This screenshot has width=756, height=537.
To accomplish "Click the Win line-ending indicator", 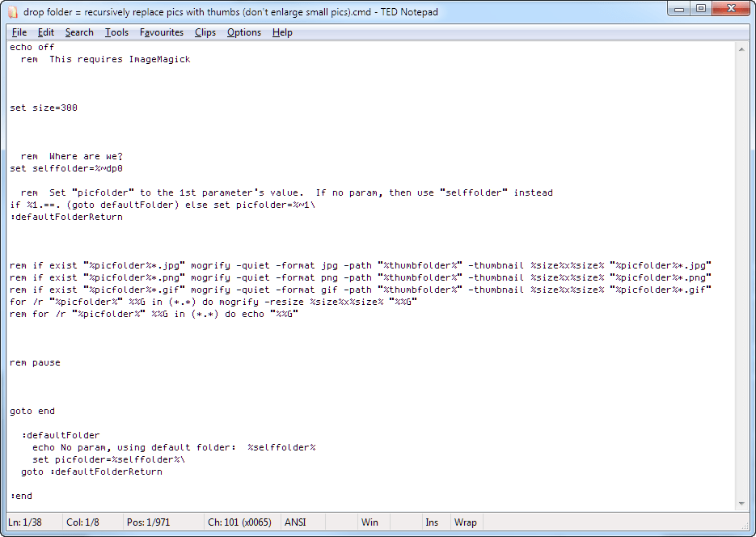I will (x=370, y=522).
